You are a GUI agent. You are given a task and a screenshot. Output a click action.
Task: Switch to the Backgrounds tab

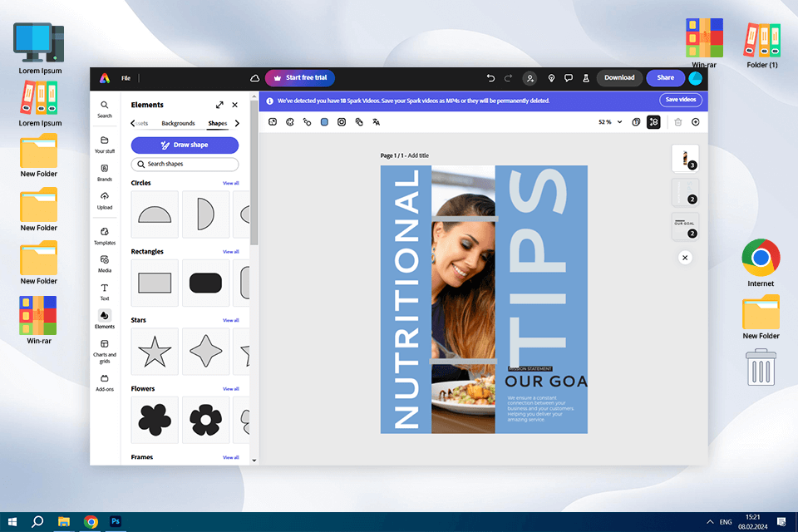pyautogui.click(x=178, y=123)
